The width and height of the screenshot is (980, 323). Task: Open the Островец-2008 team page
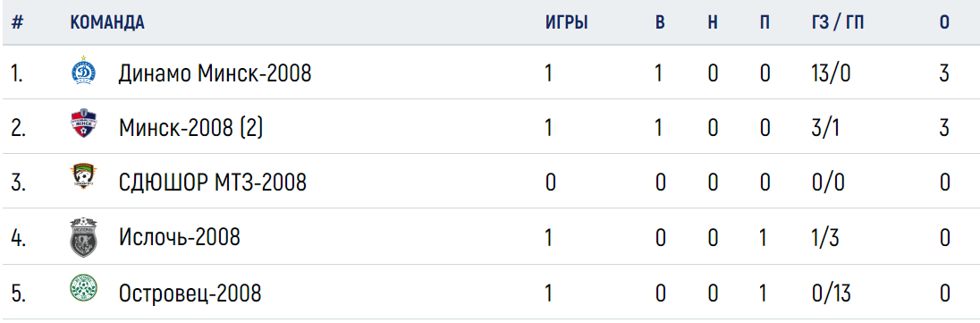pos(190,293)
